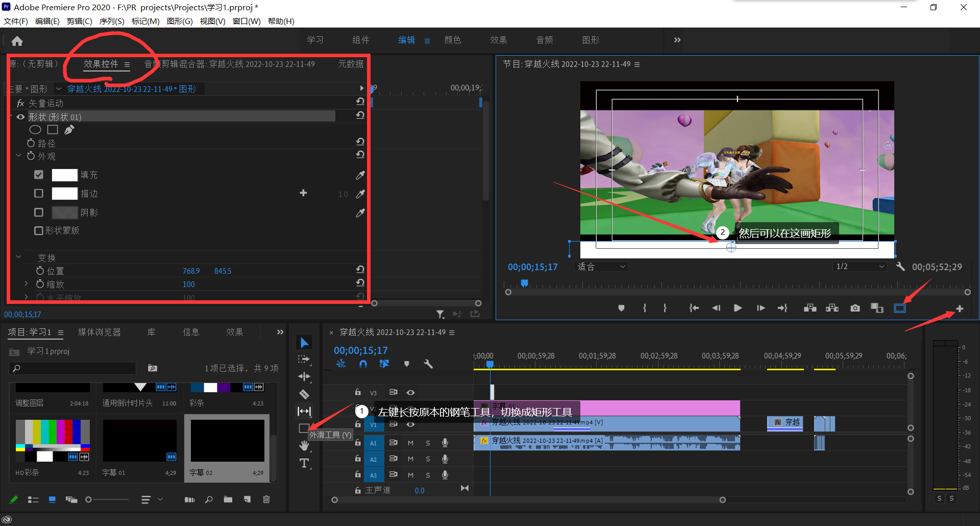Show more workspaces via double chevron

[677, 40]
